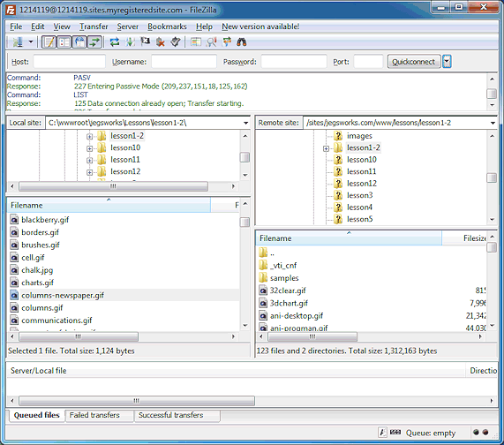
Task: Click the _vti_cnf folder icon
Action: [263, 265]
